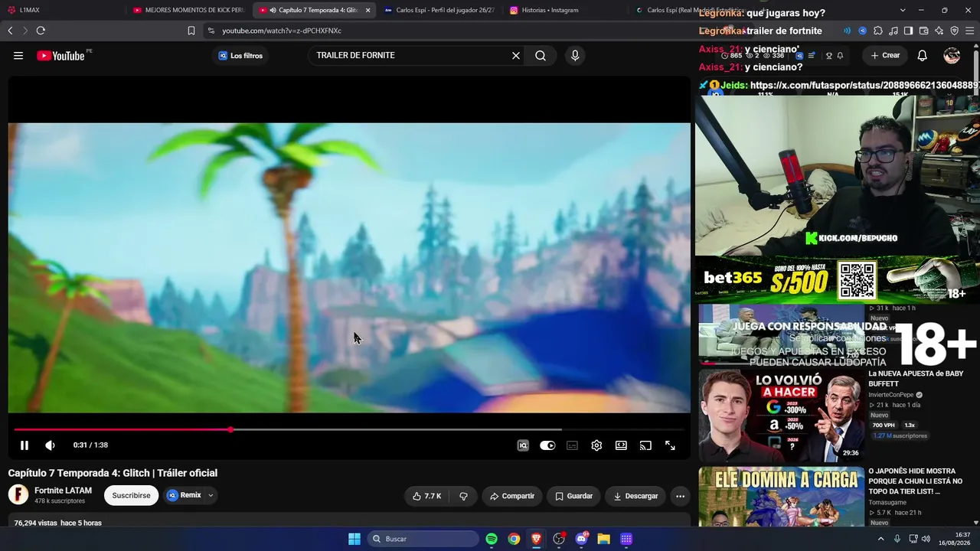Dislike the video with thumbs down
The image size is (980, 551).
point(463,496)
